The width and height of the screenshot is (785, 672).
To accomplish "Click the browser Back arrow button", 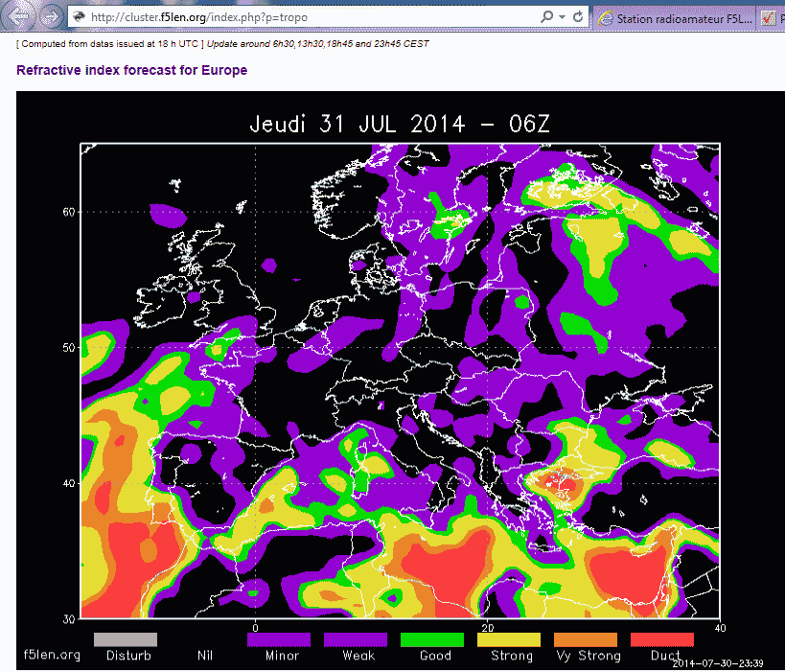I will [x=18, y=17].
